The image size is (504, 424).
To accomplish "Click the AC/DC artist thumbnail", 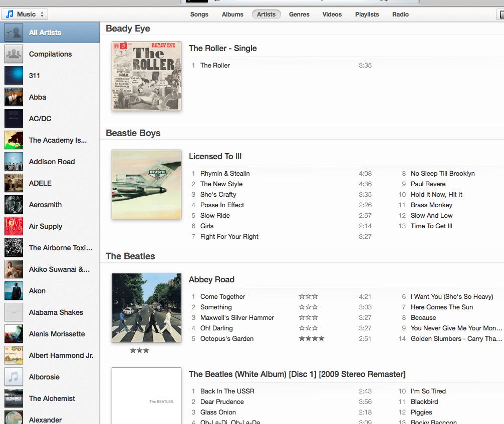I will coord(14,119).
